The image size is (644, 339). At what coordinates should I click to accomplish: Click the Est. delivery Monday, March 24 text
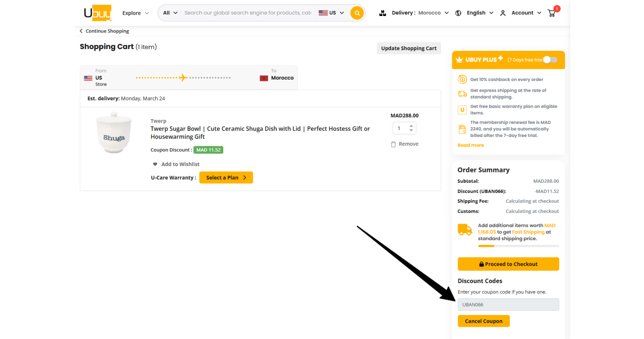(x=126, y=98)
